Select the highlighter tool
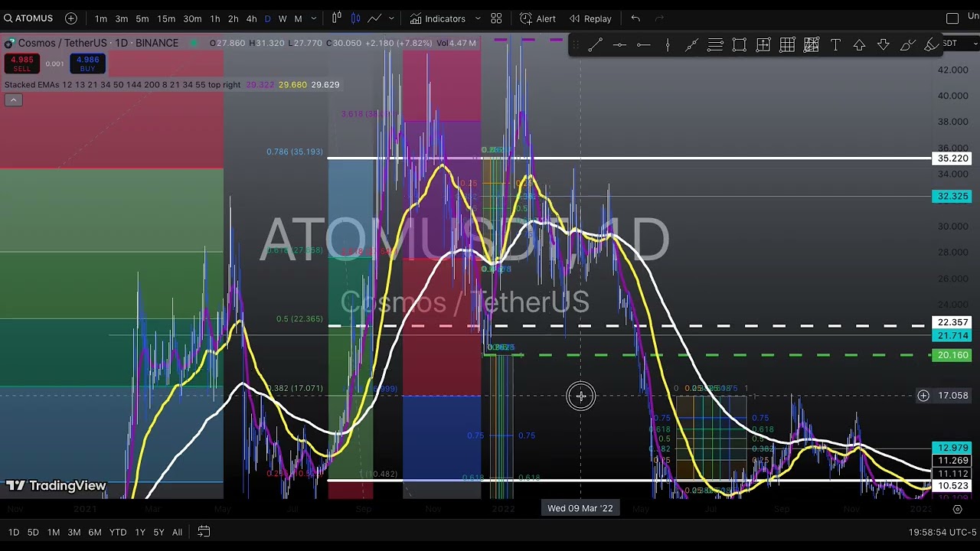This screenshot has height=551, width=980. tap(931, 45)
